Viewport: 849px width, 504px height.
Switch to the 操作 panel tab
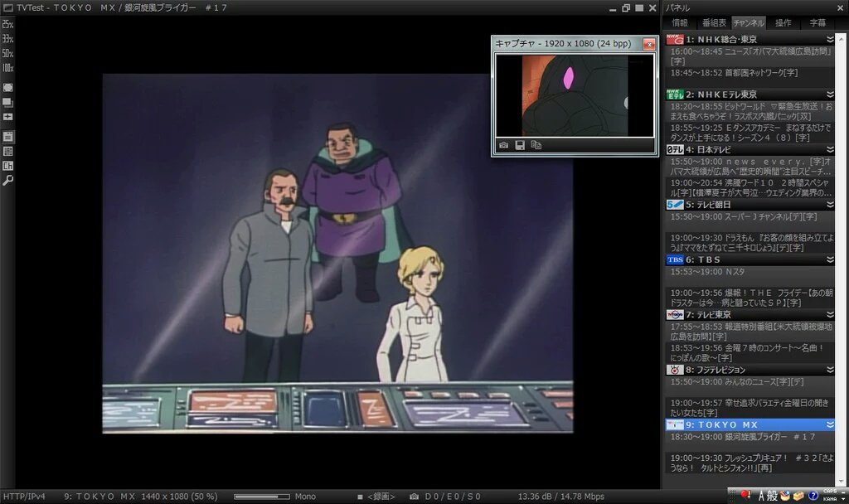click(x=783, y=22)
